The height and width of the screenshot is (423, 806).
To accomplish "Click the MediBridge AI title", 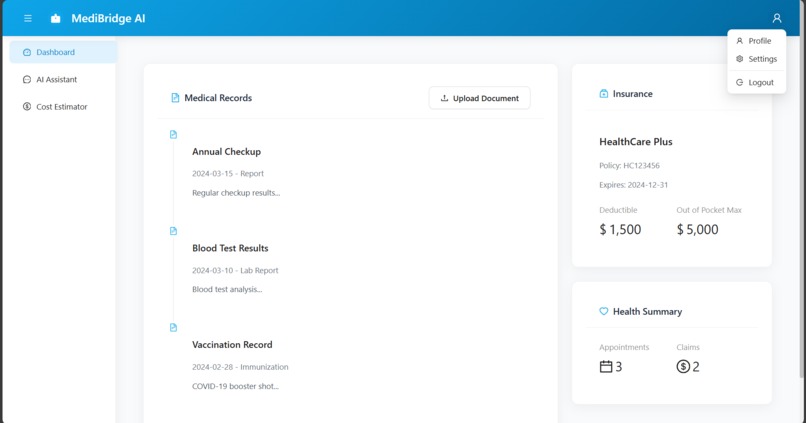I will (x=108, y=19).
